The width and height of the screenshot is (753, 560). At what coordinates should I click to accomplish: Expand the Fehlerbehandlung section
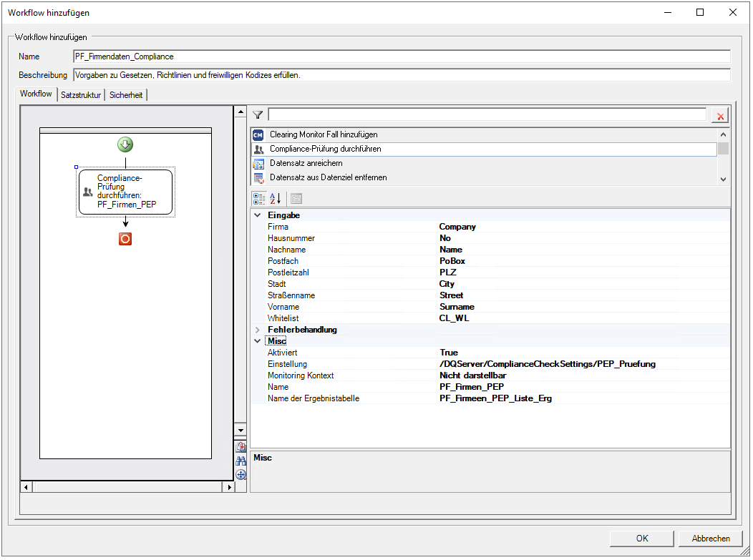258,330
